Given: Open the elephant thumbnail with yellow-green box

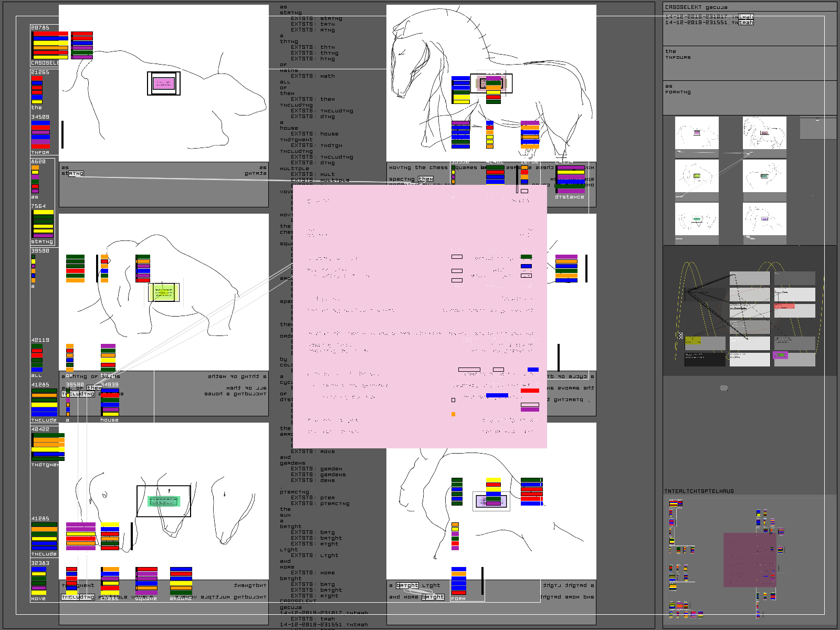Looking at the screenshot, I should click(697, 176).
